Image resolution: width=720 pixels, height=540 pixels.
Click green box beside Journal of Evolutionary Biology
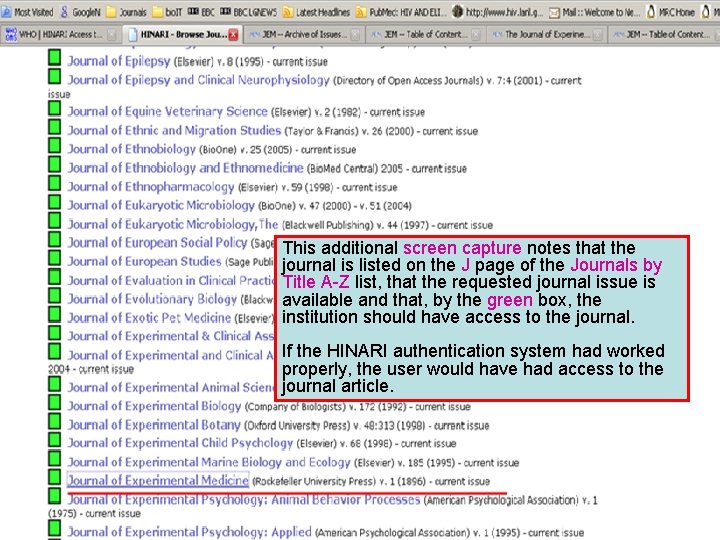[55, 295]
